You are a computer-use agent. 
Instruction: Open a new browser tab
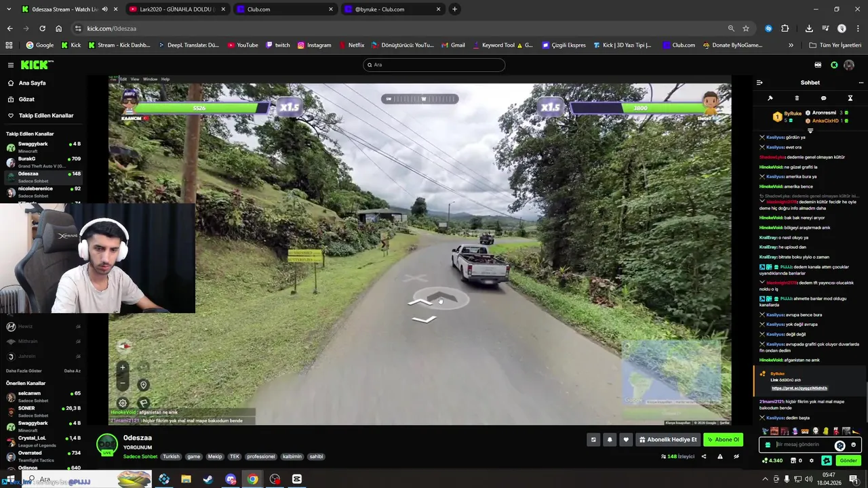(x=454, y=9)
